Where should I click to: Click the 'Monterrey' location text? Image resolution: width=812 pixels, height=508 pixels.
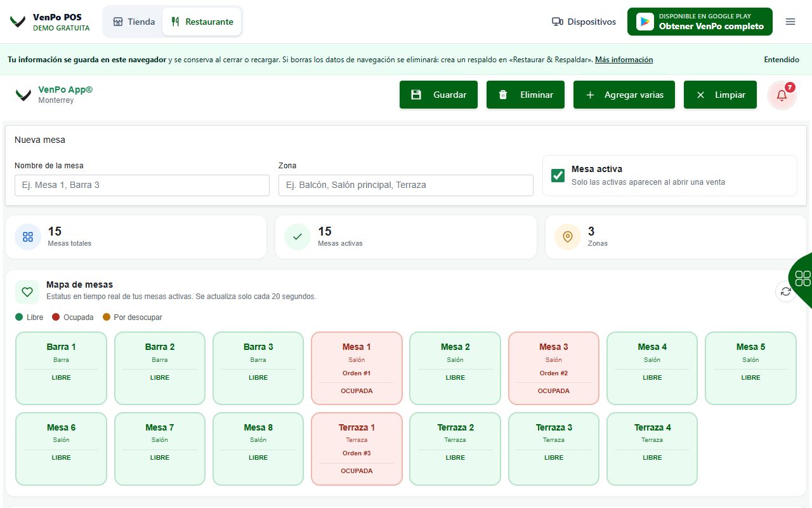[x=56, y=100]
